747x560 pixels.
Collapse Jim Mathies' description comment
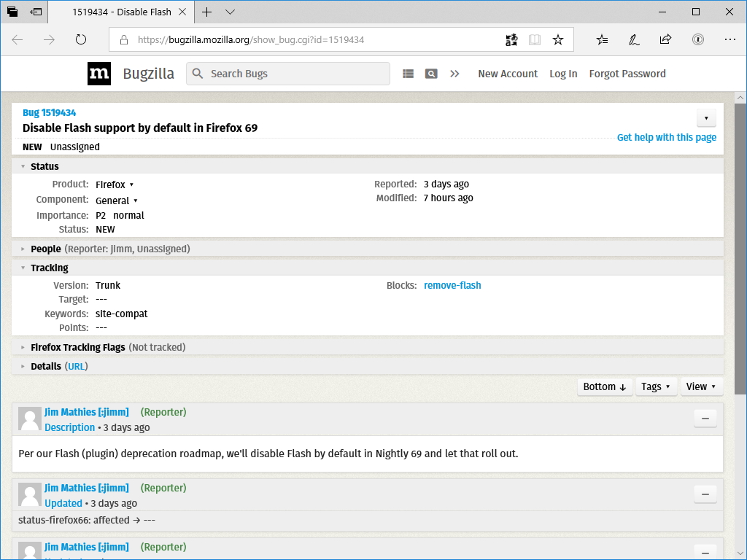(705, 419)
